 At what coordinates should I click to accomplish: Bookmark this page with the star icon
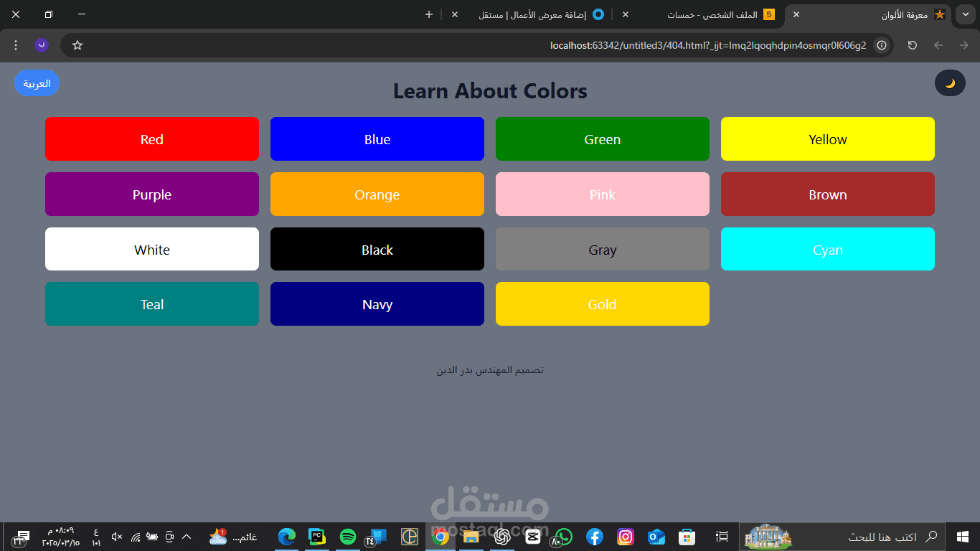pos(77,45)
